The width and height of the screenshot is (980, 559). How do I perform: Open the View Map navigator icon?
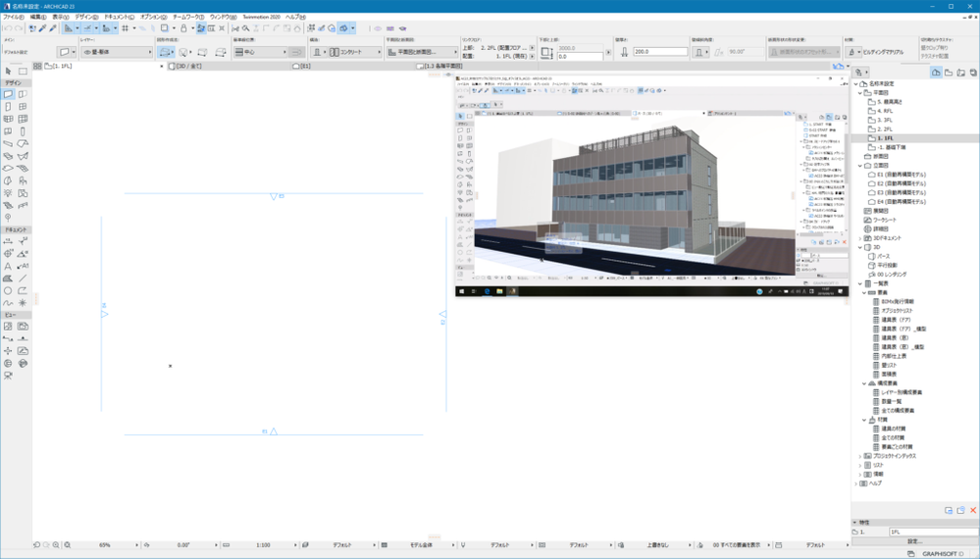tap(949, 73)
